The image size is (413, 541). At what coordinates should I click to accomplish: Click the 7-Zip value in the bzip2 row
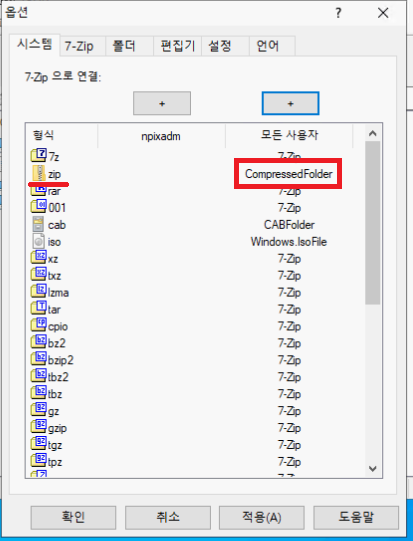pos(289,360)
